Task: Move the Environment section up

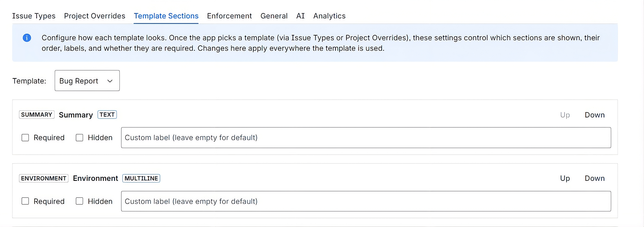Action: [565, 178]
